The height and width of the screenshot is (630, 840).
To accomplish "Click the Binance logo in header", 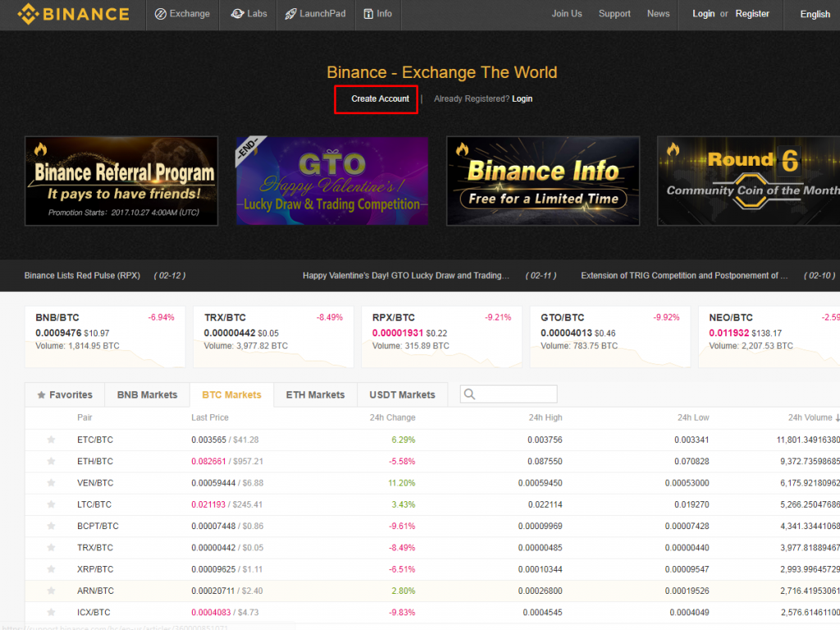I will (74, 14).
